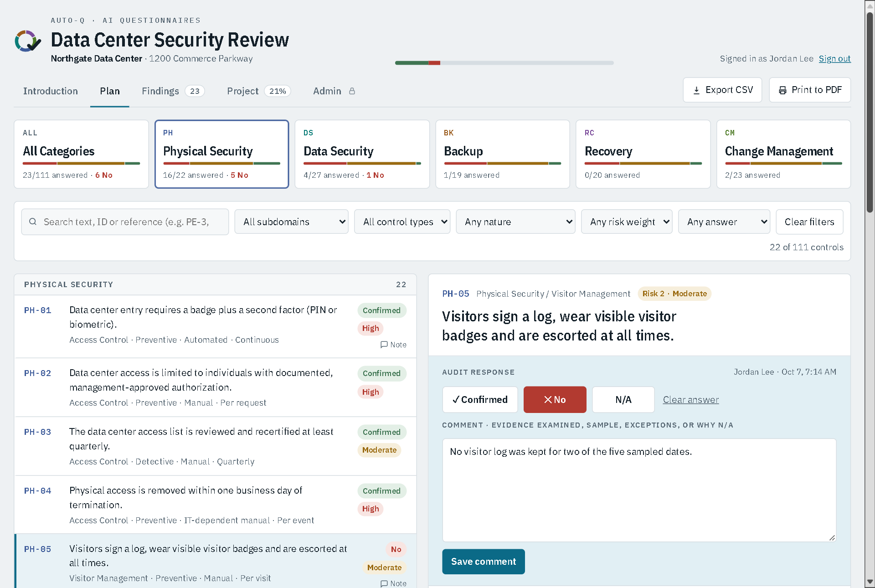Select the Physical Security category card
875x588 pixels.
(x=222, y=154)
